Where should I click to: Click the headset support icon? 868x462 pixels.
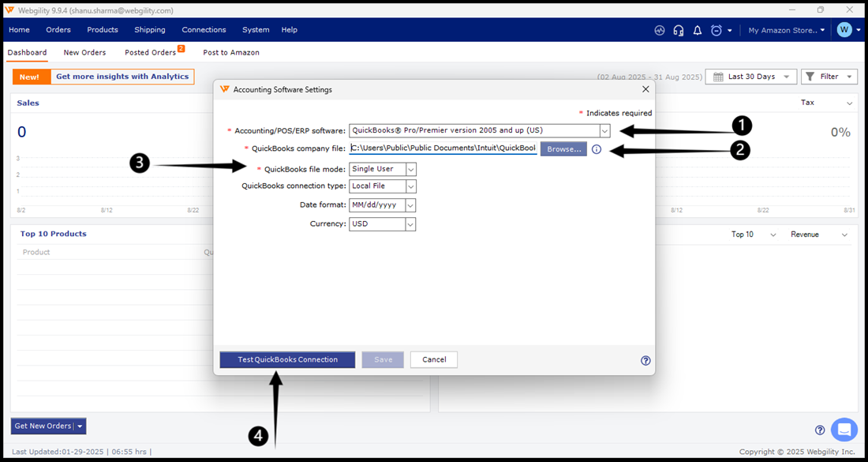(678, 31)
